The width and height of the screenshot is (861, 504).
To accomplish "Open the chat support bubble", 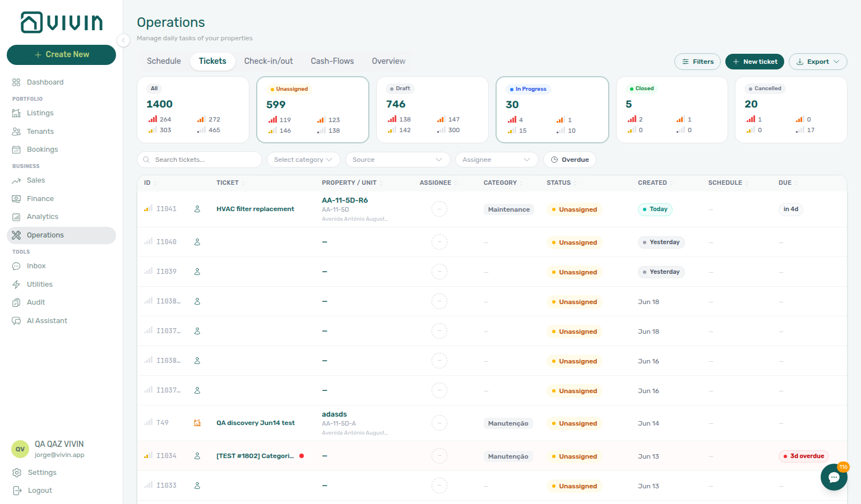I will pyautogui.click(x=834, y=477).
